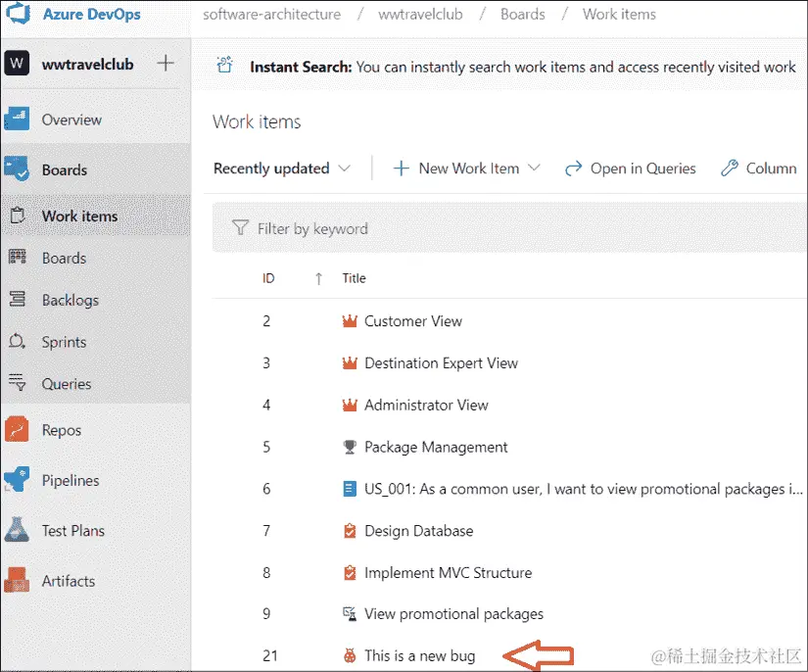Click the epic crown icon for Customer View
The width and height of the screenshot is (808, 672).
point(350,321)
